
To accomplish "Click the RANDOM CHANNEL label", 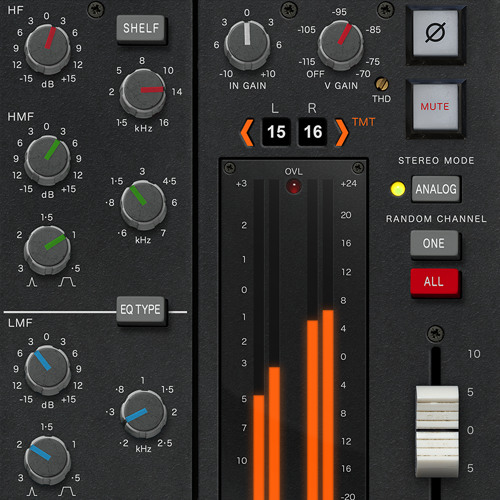I will click(x=436, y=219).
